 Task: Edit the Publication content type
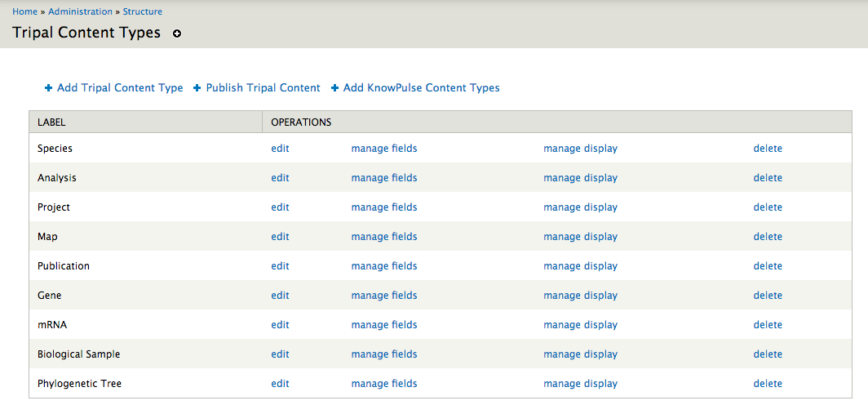point(280,266)
